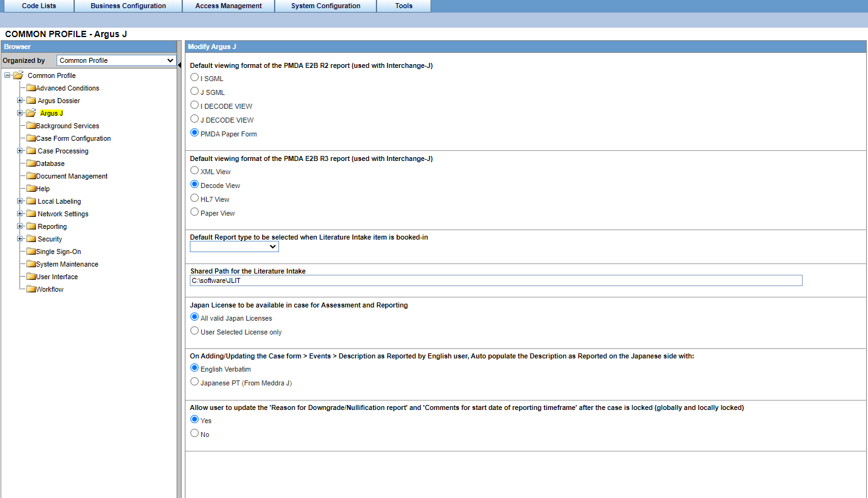
Task: Select PMDA Paper Form radio button
Action: coord(195,133)
